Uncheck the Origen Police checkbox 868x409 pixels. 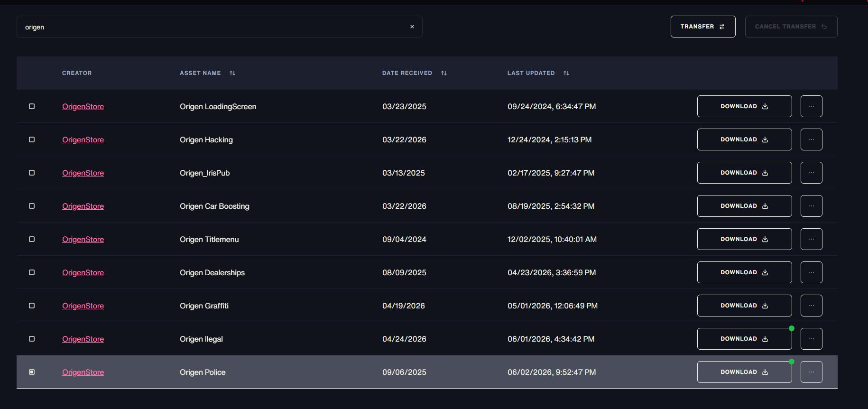32,372
